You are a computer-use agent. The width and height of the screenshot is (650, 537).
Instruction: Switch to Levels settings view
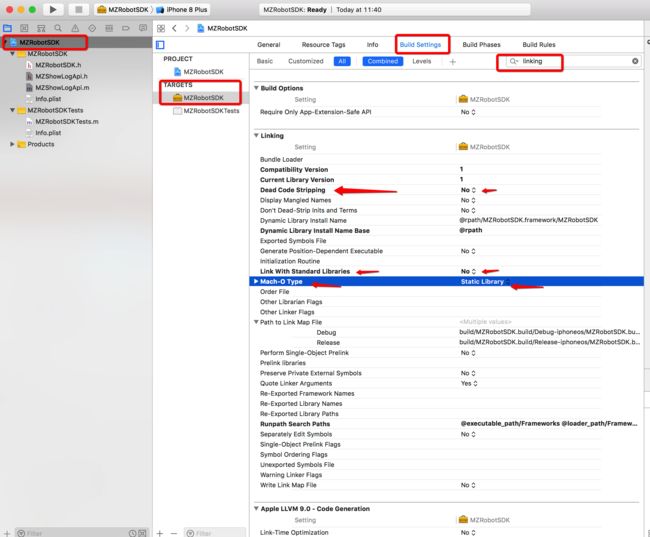click(x=422, y=61)
